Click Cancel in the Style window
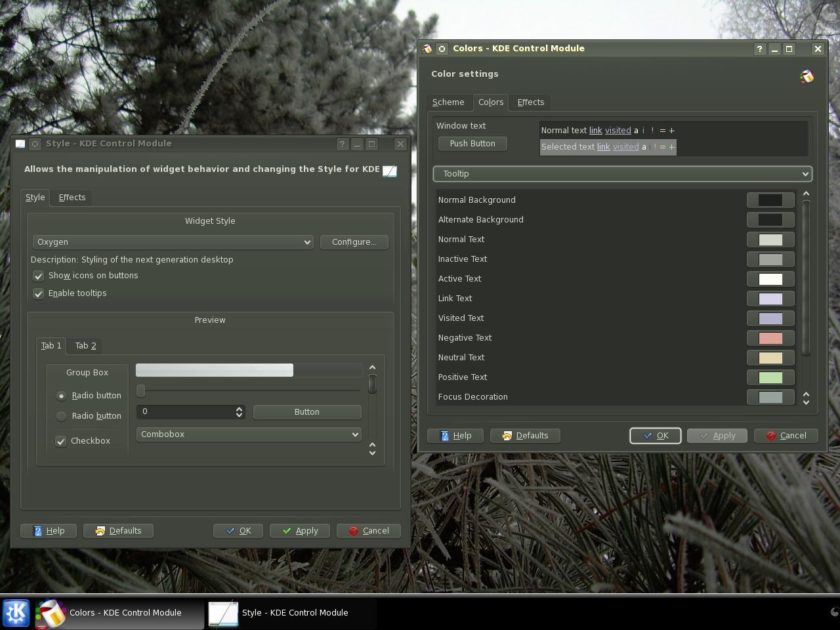The image size is (840, 630). (x=369, y=531)
